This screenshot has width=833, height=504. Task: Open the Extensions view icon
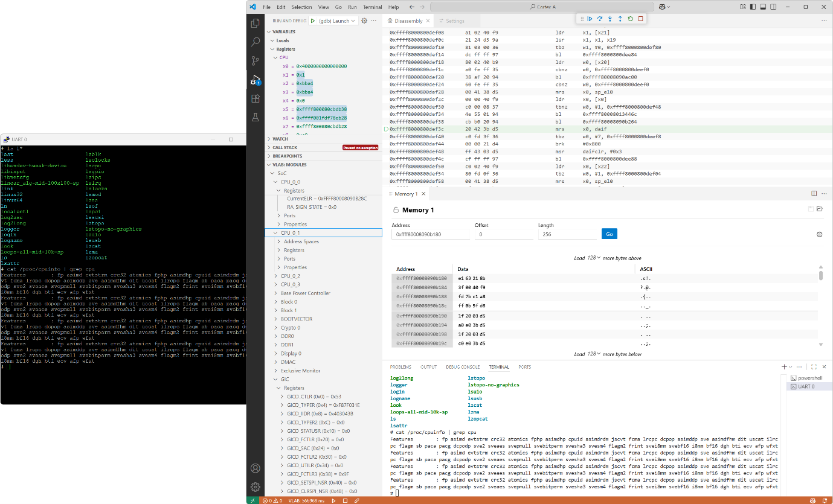point(255,98)
